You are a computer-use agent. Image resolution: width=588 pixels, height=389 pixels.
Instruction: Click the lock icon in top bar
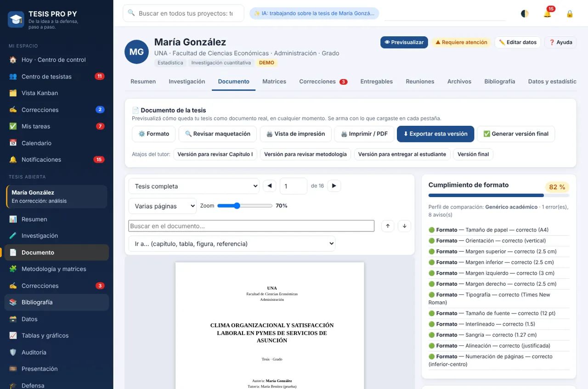pyautogui.click(x=570, y=14)
